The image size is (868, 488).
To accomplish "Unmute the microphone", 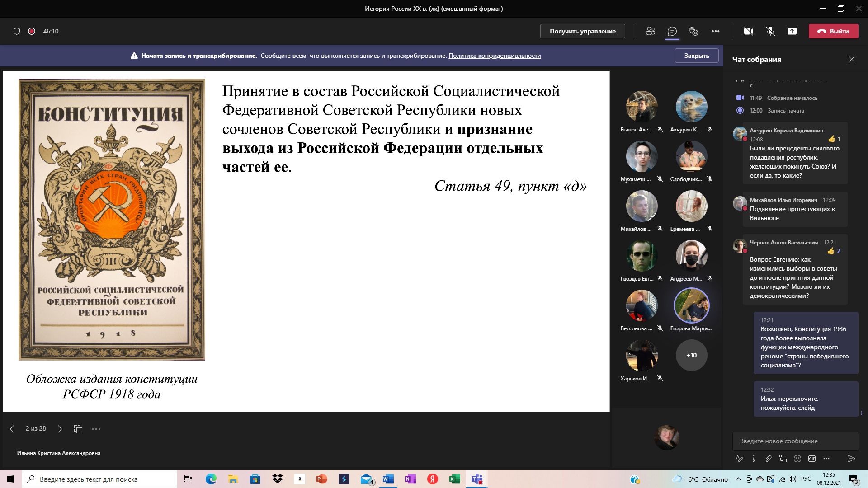I will click(x=770, y=31).
